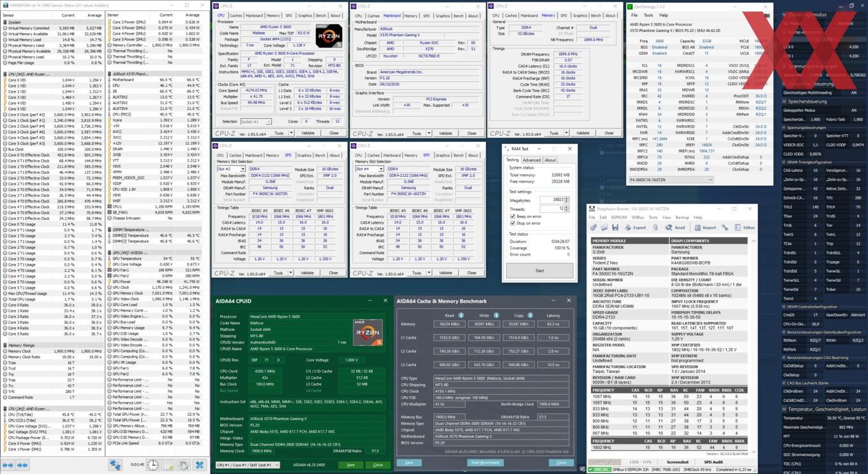Click Save in the AIDA64 CPUID window
Screen dimensions: 868x474
click(350, 464)
